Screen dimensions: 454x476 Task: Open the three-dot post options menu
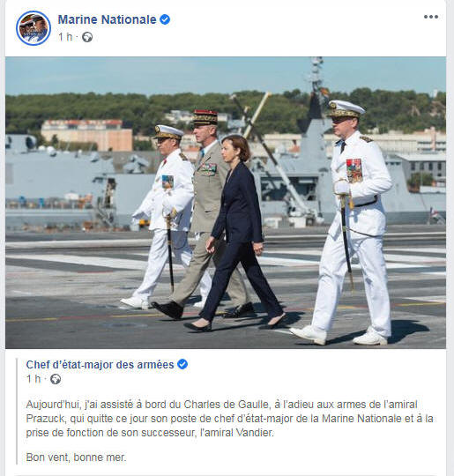(x=431, y=17)
